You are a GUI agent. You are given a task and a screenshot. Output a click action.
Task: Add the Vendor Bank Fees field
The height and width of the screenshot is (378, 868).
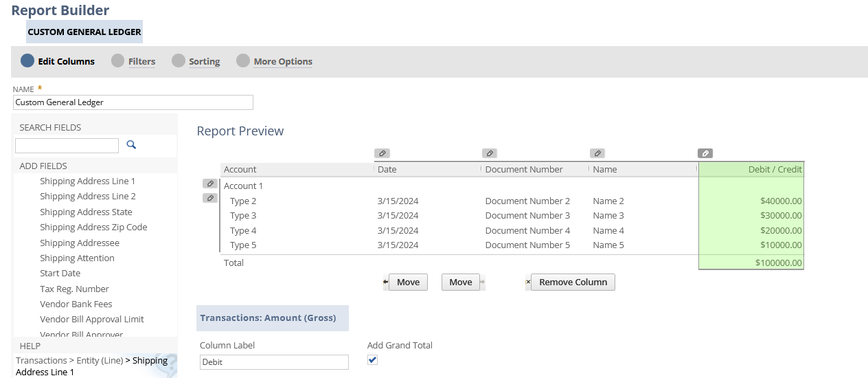[x=76, y=304]
